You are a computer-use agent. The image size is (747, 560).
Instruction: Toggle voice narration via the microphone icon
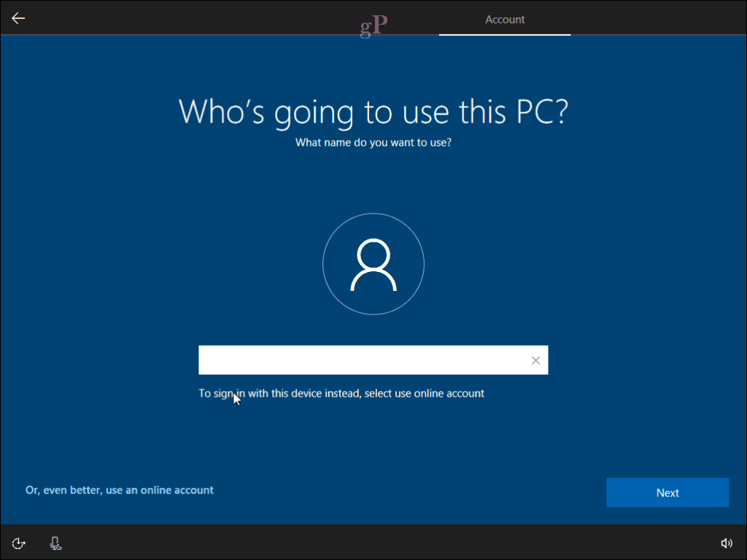tap(55, 542)
